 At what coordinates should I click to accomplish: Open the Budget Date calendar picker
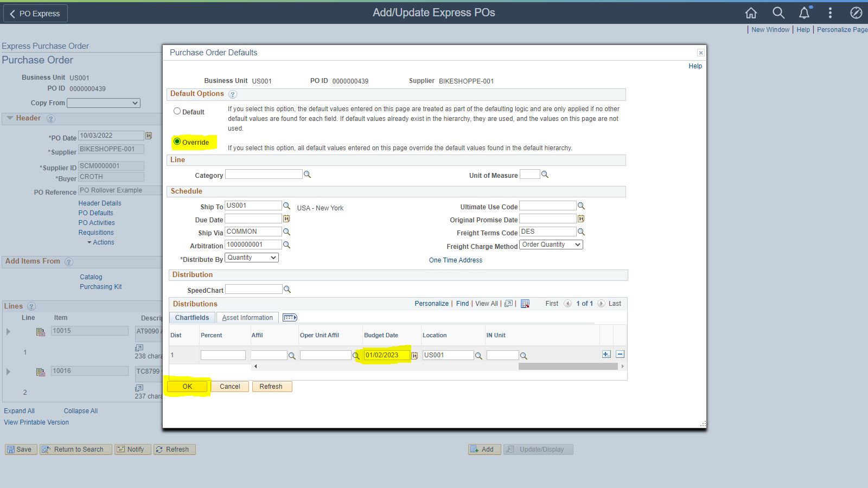click(x=414, y=356)
